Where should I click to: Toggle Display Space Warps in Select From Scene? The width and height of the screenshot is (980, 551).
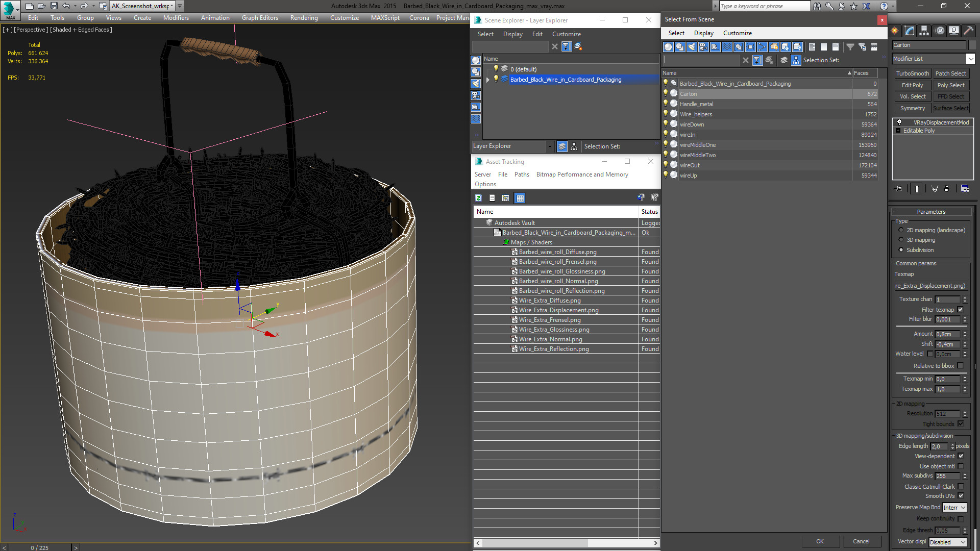pos(727,47)
